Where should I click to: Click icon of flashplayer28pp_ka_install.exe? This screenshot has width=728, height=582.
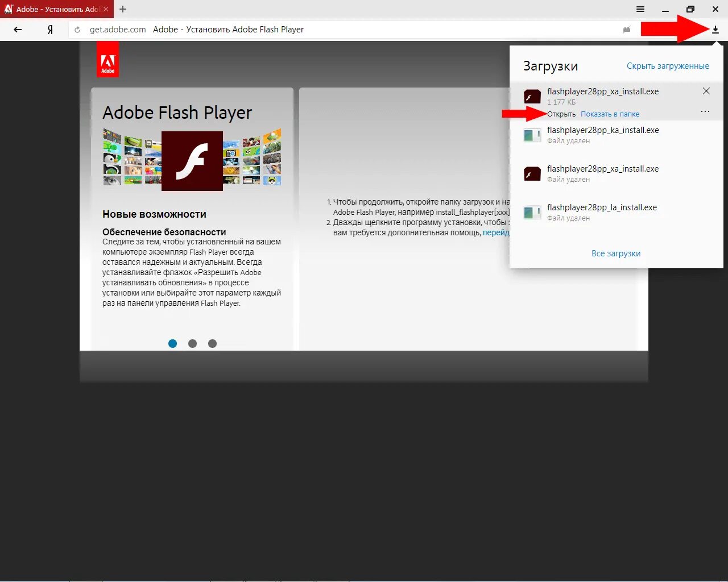point(532,135)
